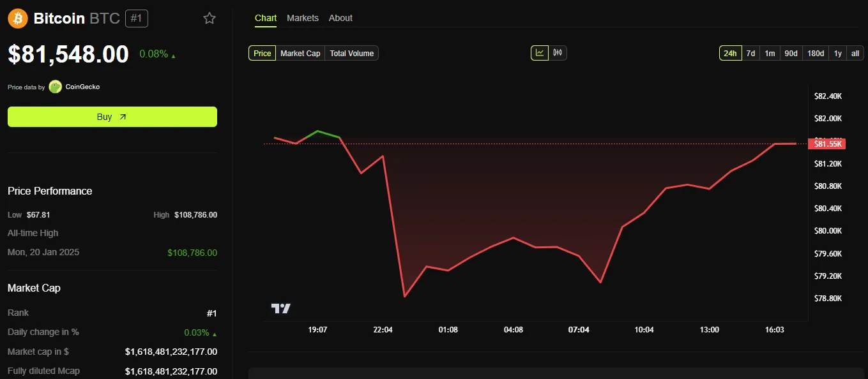
Task: Open the About tab
Action: (x=340, y=18)
